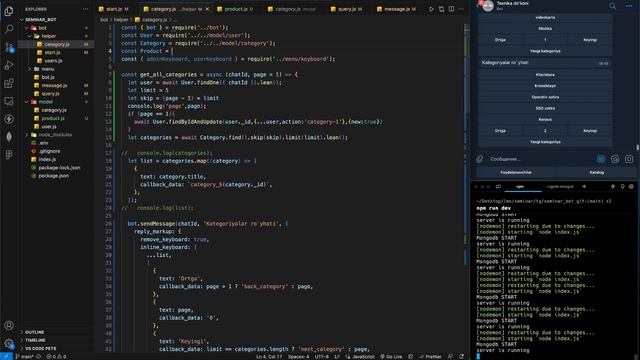Open Run and Debug view
Screen dimensions: 640x360
click(x=9, y=65)
